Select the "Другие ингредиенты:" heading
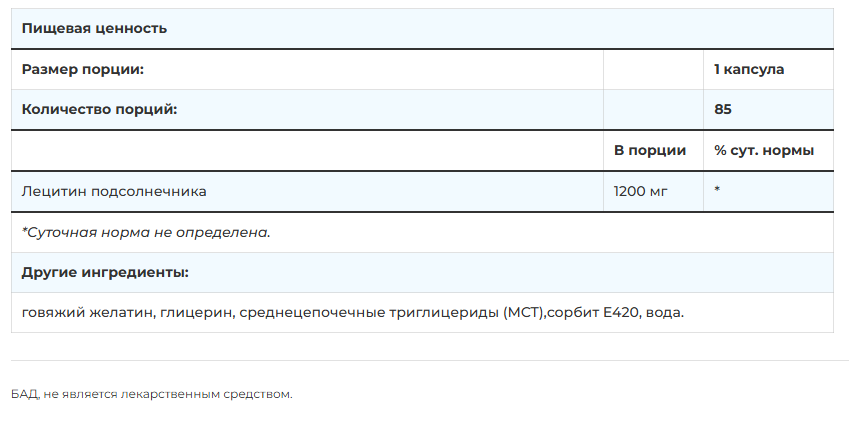 105,272
